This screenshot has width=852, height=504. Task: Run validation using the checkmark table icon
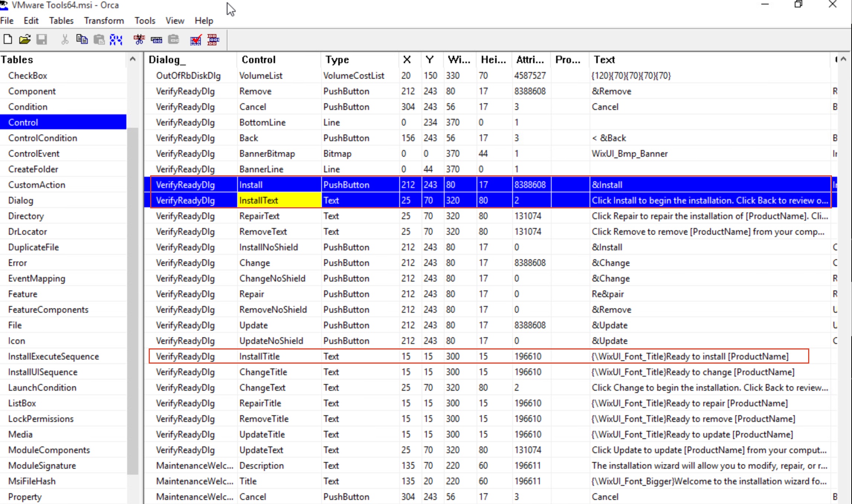[x=196, y=40]
